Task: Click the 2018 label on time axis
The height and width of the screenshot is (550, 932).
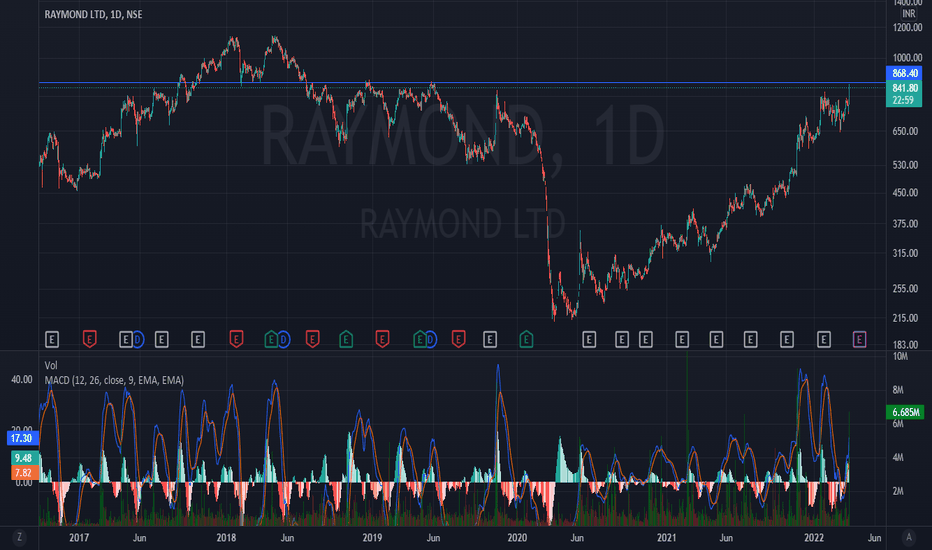Action: (226, 538)
